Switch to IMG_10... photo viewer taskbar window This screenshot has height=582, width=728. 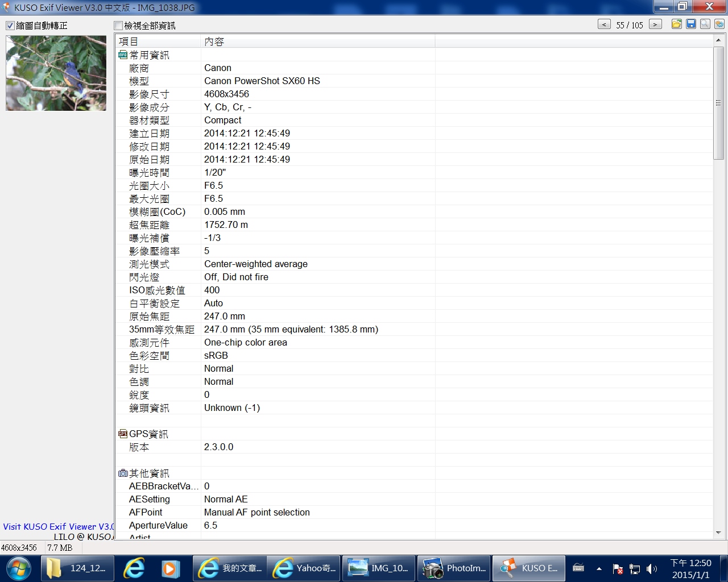(378, 568)
